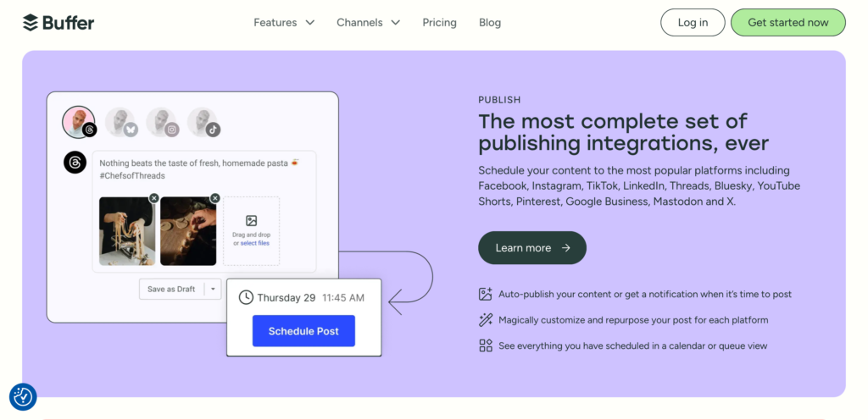Click the Learn more button
Screen dimensions: 868x420
pyautogui.click(x=532, y=247)
